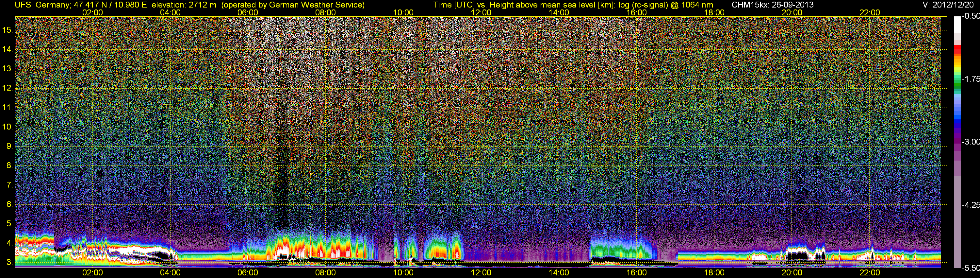Image resolution: width=980 pixels, height=278 pixels.
Task: Click the height axis label "14."
Action: [x=8, y=49]
